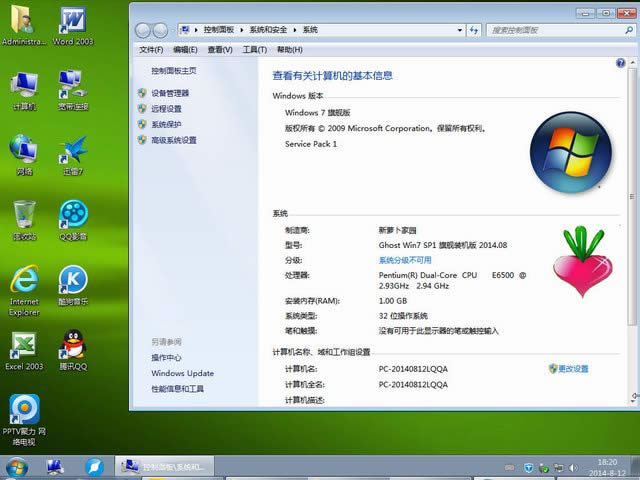Select the PPTV聚力 网络电视 icon
Viewport: 640px width, 480px height.
coord(24,412)
